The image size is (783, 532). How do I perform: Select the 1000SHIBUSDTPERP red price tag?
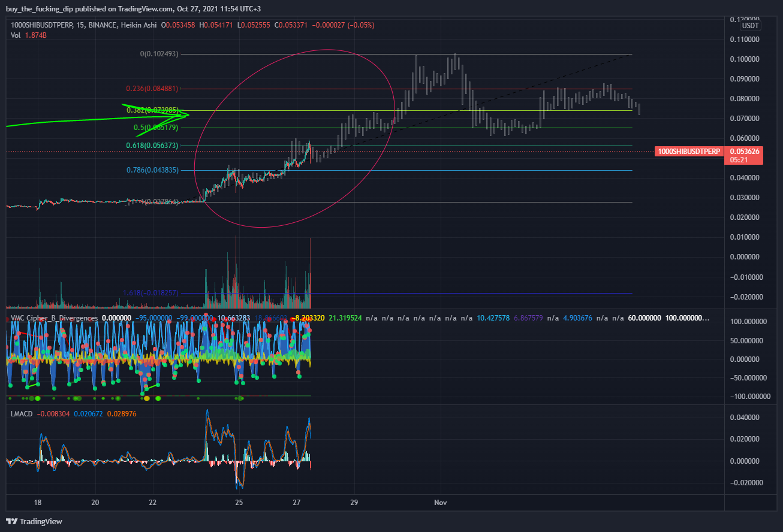[x=689, y=152]
